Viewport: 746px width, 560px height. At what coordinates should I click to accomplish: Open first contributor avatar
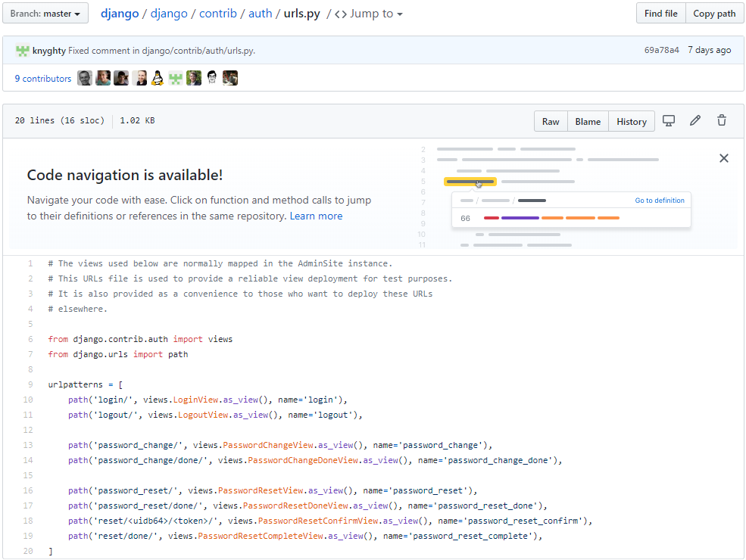coord(85,78)
